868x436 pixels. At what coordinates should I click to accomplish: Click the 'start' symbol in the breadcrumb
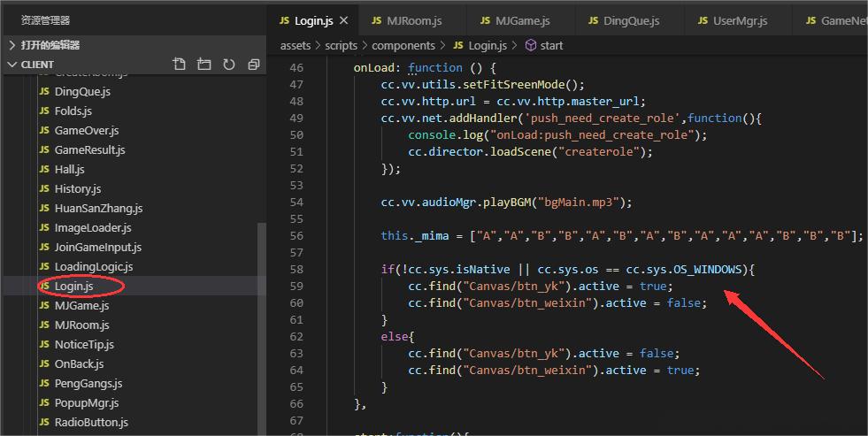tap(543, 45)
